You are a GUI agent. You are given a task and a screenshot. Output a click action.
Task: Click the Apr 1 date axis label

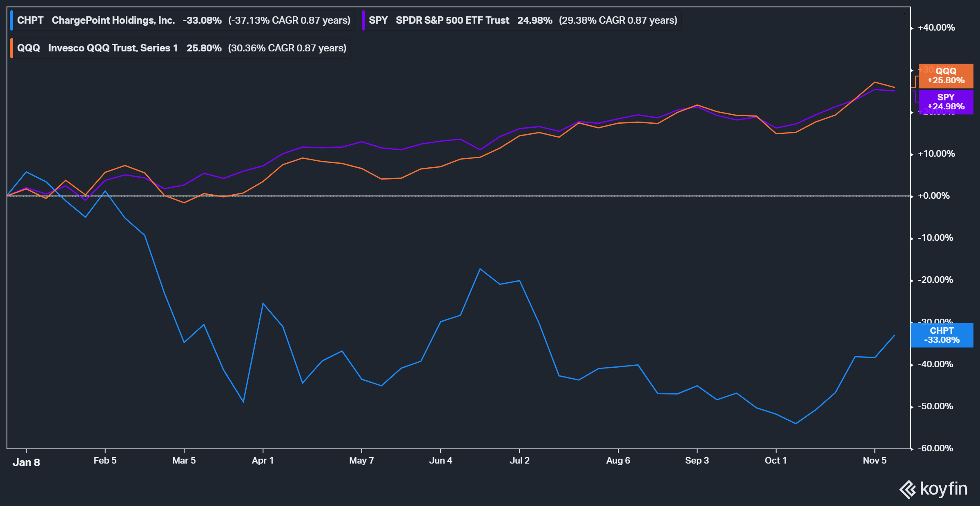[263, 461]
